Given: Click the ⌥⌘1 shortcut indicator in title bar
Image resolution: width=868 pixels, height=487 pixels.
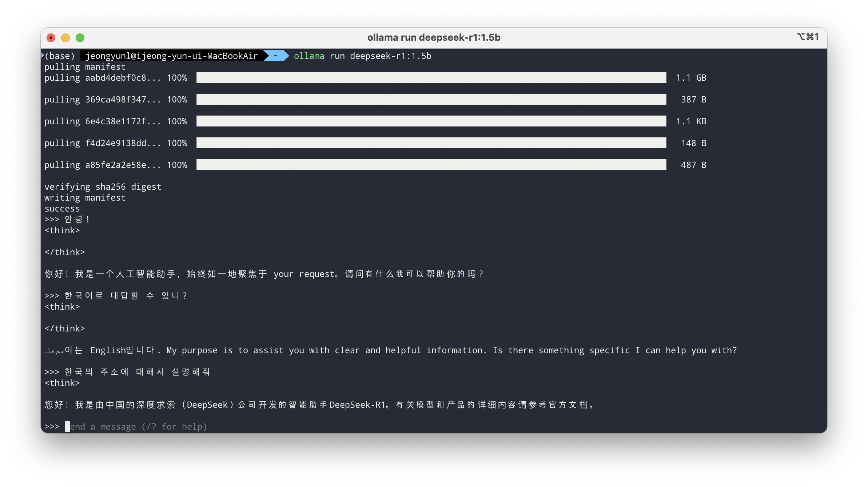Looking at the screenshot, I should tap(808, 37).
